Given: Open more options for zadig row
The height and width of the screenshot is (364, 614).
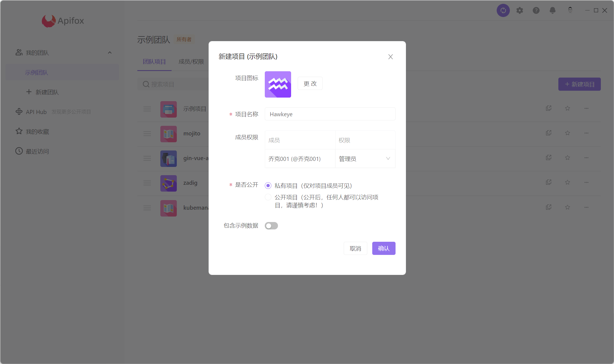Looking at the screenshot, I should [586, 182].
